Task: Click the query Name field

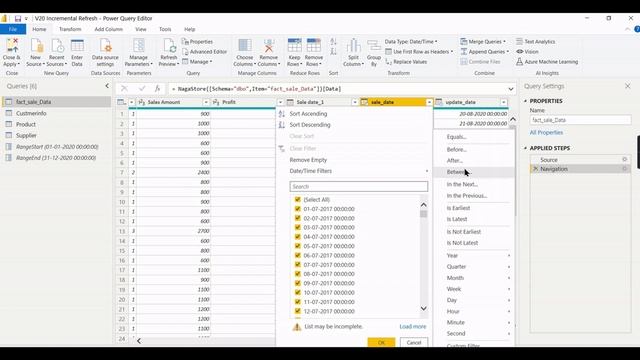Action: click(580, 120)
